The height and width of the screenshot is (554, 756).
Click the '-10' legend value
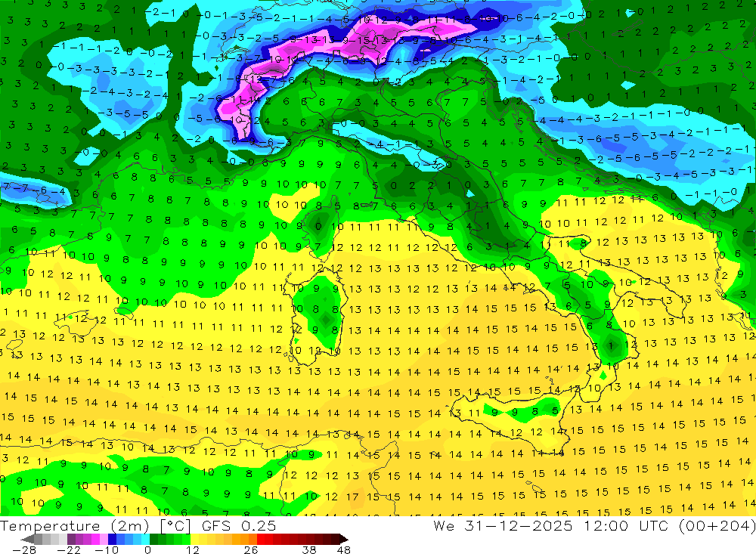(x=107, y=549)
